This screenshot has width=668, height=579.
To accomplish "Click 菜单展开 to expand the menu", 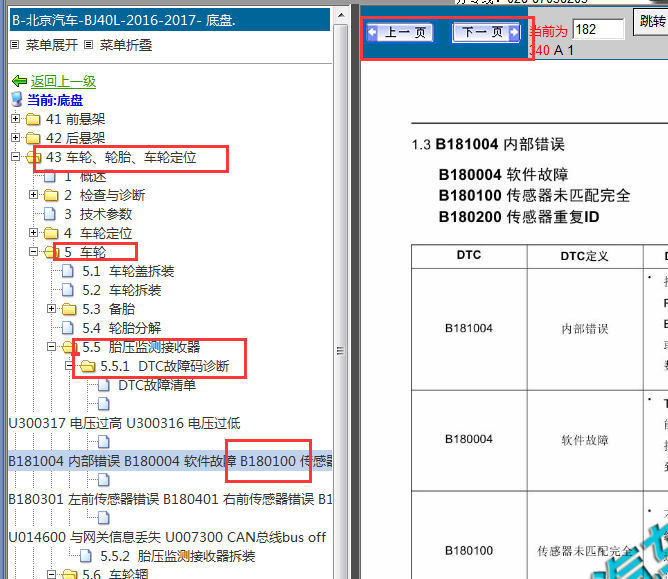I will pyautogui.click(x=52, y=45).
